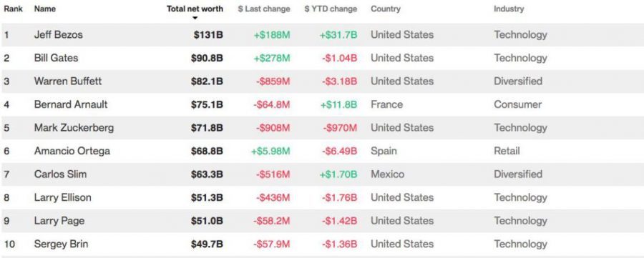The image size is (644, 258).
Task: Select Larry Page name
Action: [x=59, y=221]
